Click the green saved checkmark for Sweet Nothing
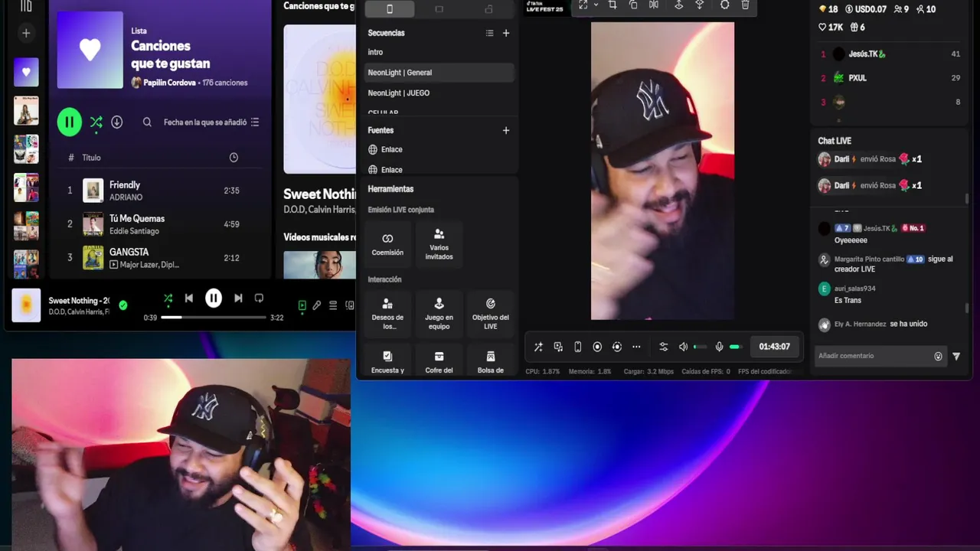This screenshot has width=980, height=551. (x=123, y=305)
